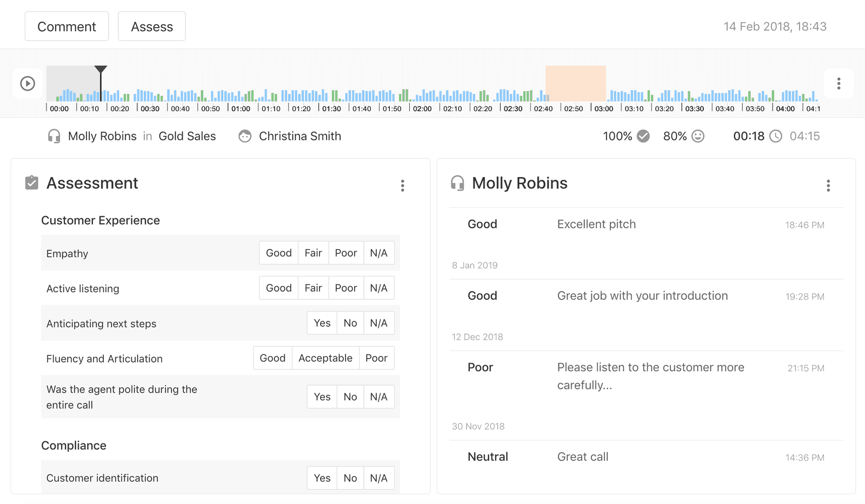Select Good rating for Empathy
This screenshot has height=504, width=865.
[278, 252]
